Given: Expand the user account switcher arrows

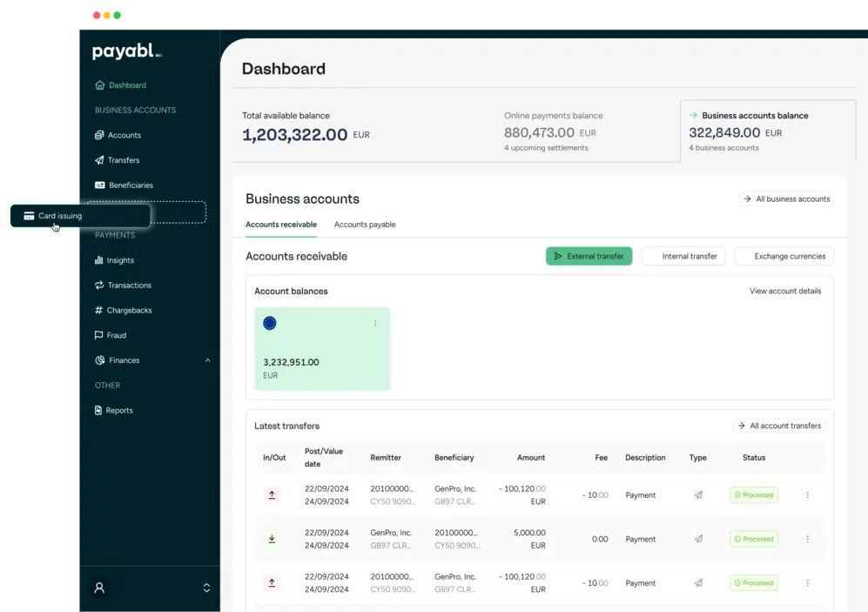Looking at the screenshot, I should coord(206,588).
